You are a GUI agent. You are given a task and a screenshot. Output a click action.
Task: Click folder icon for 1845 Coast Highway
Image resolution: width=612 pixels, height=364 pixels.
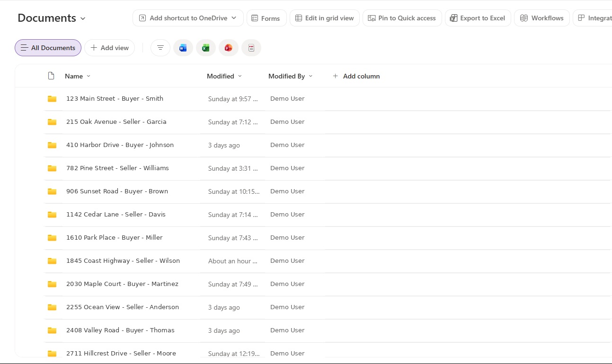(52, 261)
